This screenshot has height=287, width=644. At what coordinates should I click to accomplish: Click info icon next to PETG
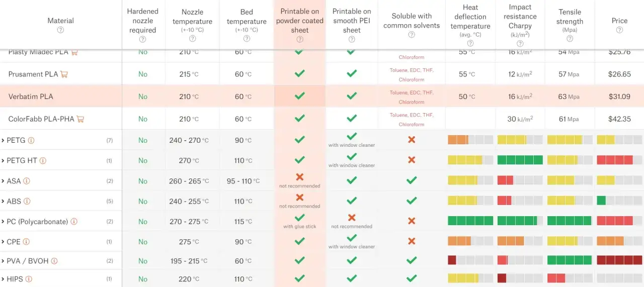click(x=31, y=140)
